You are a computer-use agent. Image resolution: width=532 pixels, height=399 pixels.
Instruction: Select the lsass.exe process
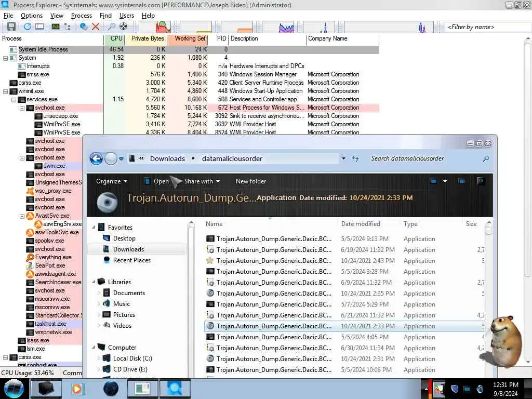click(x=37, y=341)
